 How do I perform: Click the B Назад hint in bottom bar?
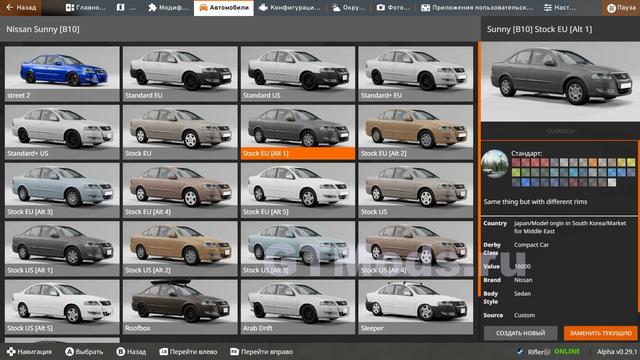tap(131, 351)
